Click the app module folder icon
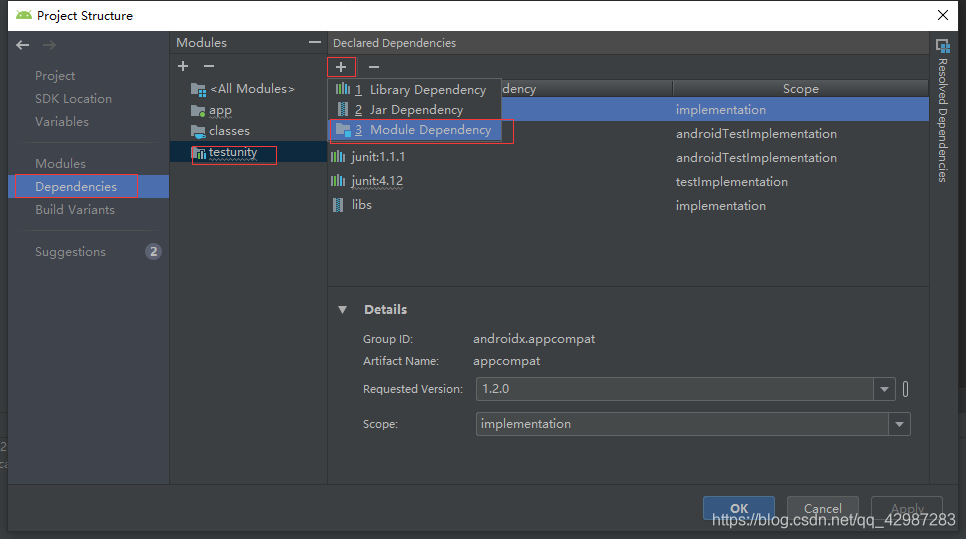Screen dimensions: 966x539 coord(198,111)
